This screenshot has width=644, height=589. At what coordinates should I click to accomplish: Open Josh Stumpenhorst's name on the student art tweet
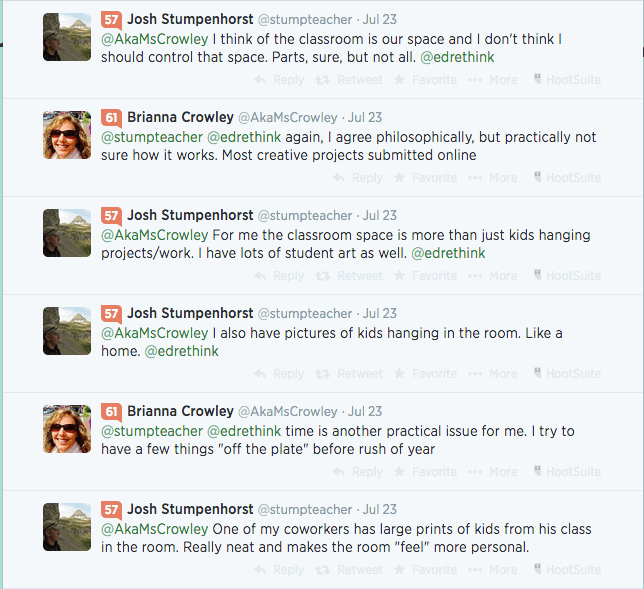point(190,215)
